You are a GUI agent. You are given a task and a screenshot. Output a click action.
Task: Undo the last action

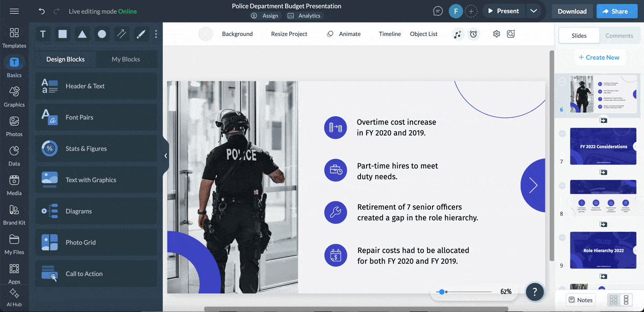[42, 11]
